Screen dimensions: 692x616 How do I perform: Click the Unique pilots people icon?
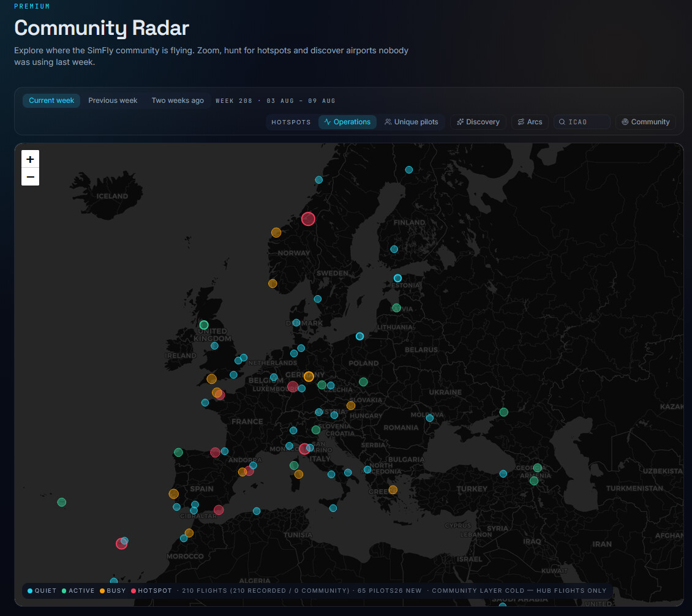(x=388, y=122)
